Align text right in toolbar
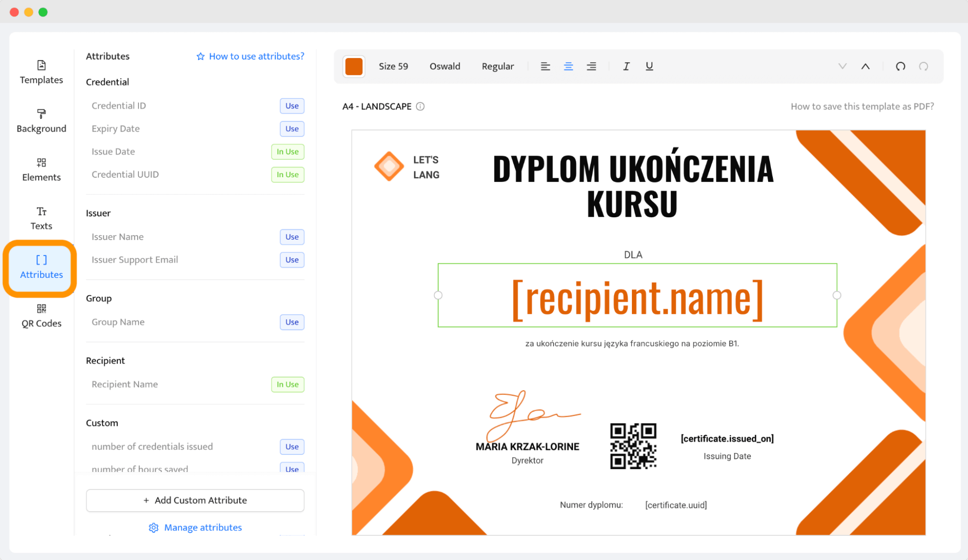 click(591, 66)
